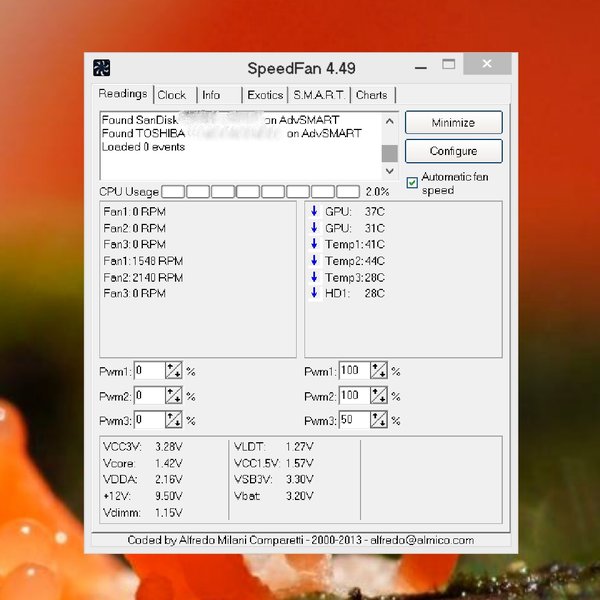Image resolution: width=600 pixels, height=600 pixels.
Task: Click the 'Loaded 0 events' log line
Action: pyautogui.click(x=143, y=147)
